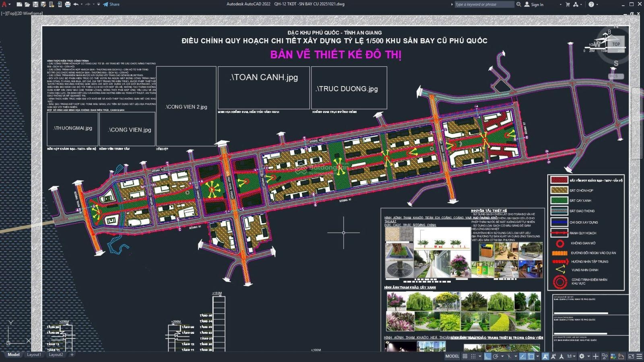Click the keyword search input field

pos(484,4)
